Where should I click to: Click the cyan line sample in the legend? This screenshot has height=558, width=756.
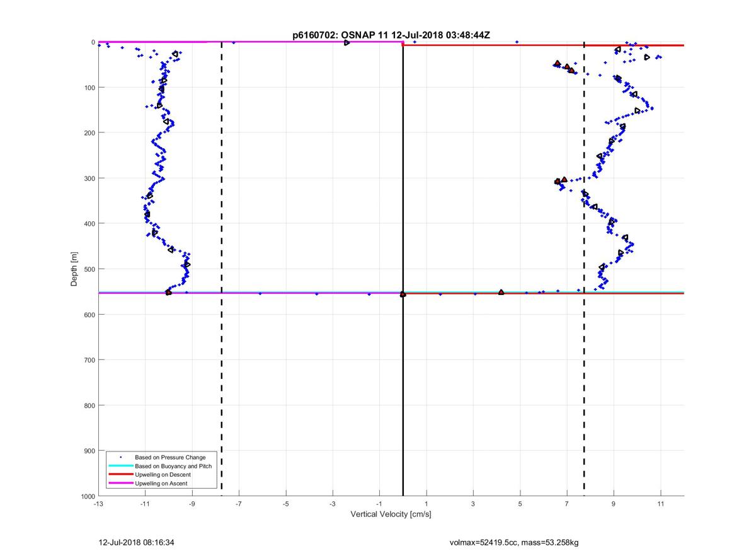click(121, 465)
